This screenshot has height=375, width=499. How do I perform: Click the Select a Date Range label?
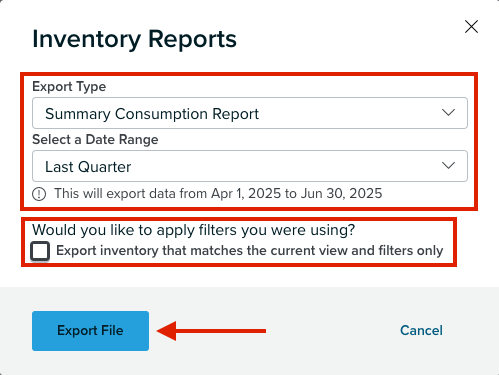pos(95,139)
